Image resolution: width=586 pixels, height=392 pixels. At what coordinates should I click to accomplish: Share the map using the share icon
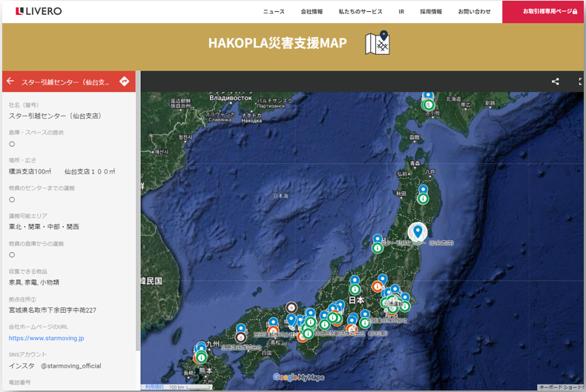556,82
